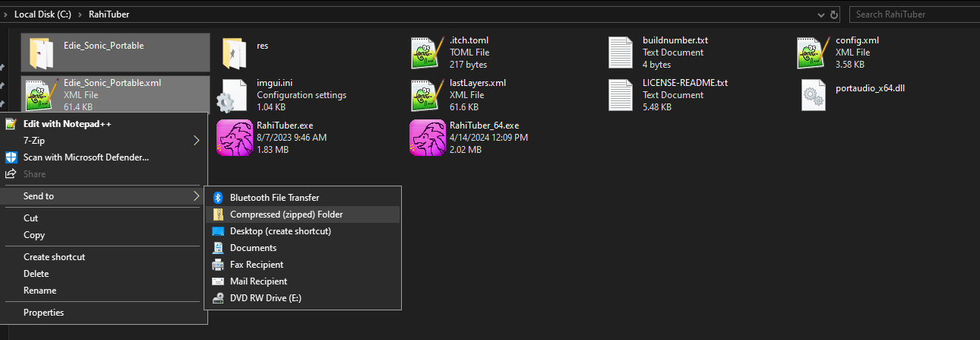980x340 pixels.
Task: Click the Fax Recipient icon
Action: (218, 265)
